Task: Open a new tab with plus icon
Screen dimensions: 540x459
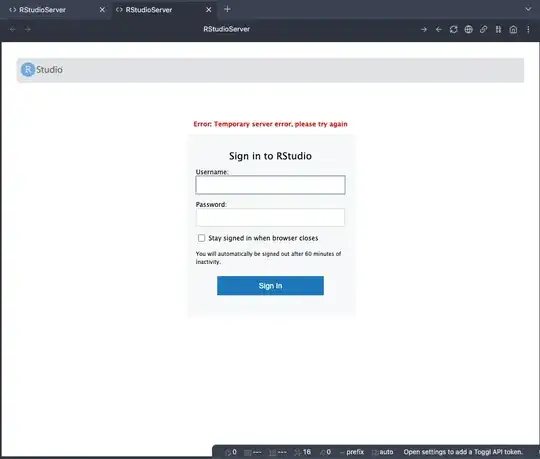Action: (227, 9)
